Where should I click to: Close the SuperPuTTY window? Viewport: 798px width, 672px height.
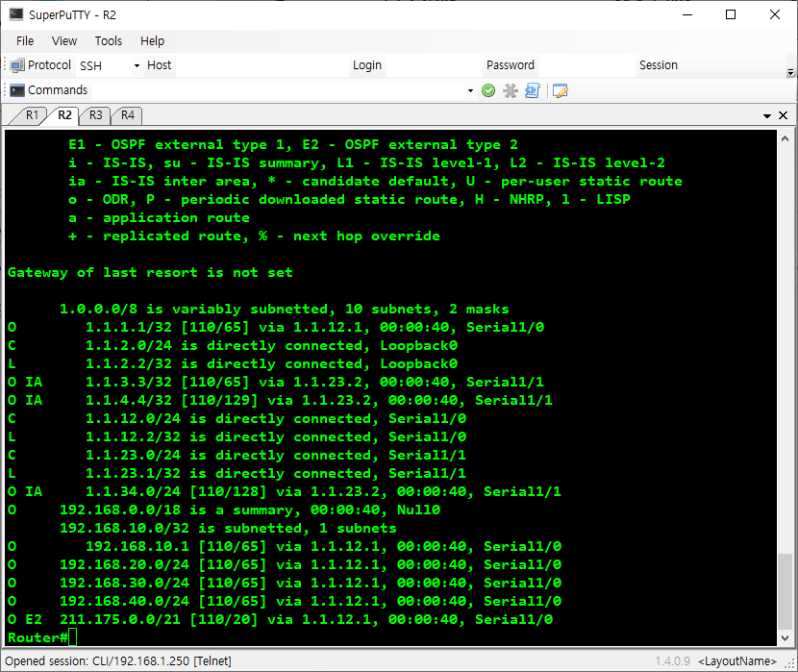(775, 14)
